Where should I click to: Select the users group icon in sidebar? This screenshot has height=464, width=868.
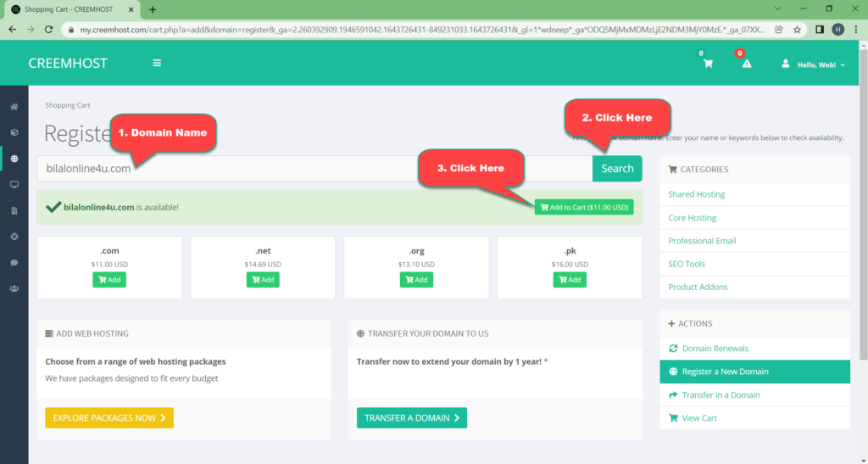point(14,288)
